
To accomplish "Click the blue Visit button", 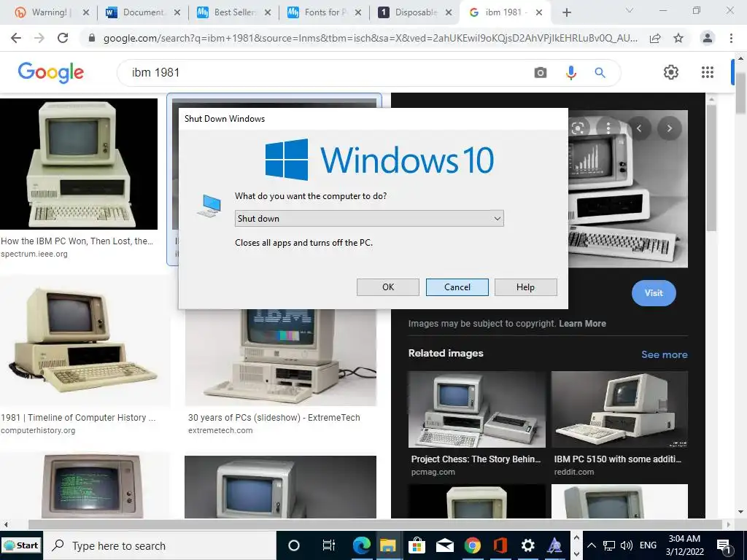I will [654, 293].
